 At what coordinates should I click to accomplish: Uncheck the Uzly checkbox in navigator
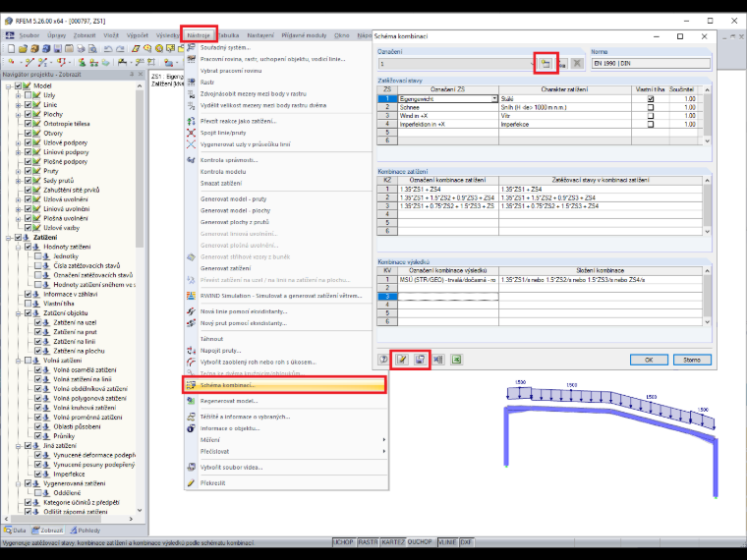point(29,95)
